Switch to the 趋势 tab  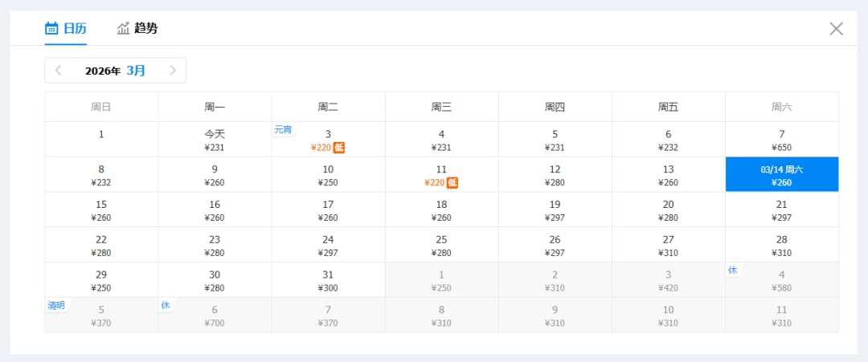click(x=137, y=28)
